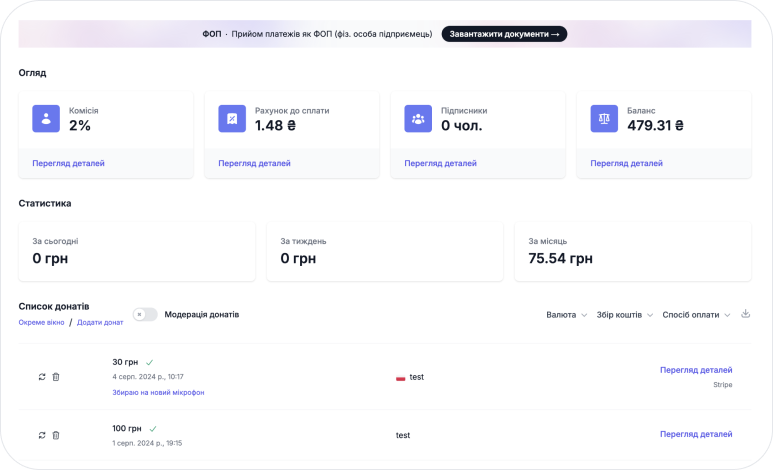Delete the 30 грн donation via trash icon
This screenshot has width=773, height=470.
tap(56, 377)
